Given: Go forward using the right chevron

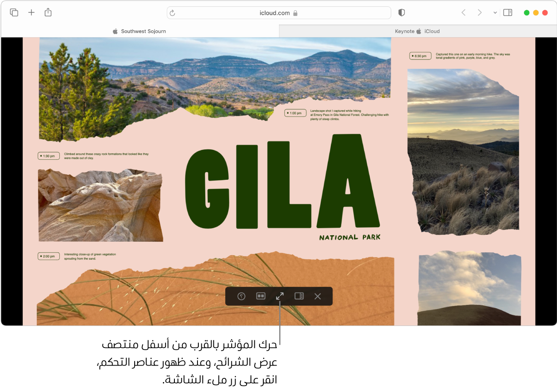Looking at the screenshot, I should [x=480, y=13].
